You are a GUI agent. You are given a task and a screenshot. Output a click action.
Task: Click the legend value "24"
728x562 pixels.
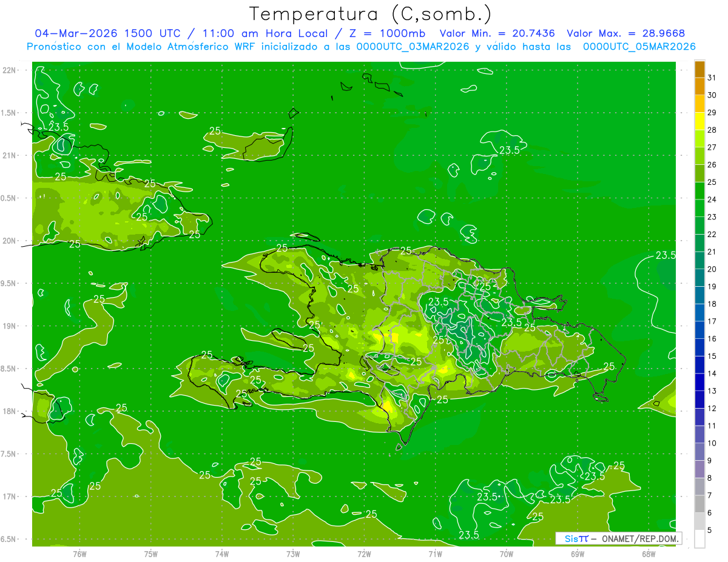pos(712,199)
